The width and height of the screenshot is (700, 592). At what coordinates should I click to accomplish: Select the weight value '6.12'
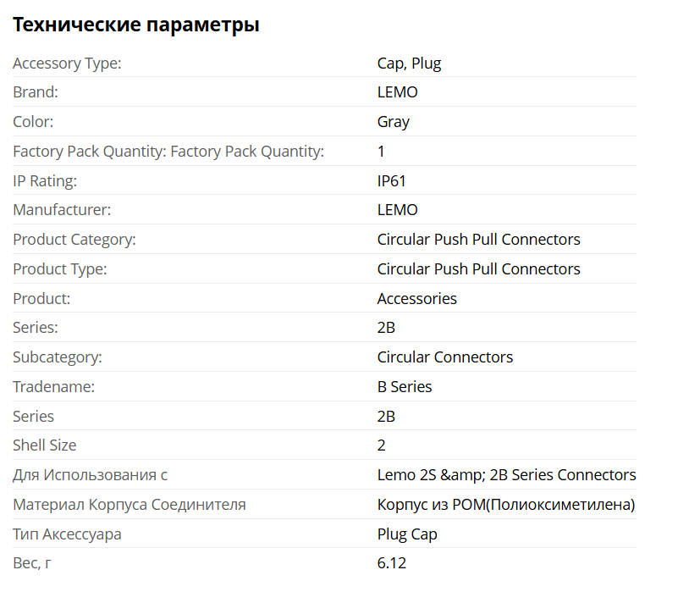(x=392, y=563)
